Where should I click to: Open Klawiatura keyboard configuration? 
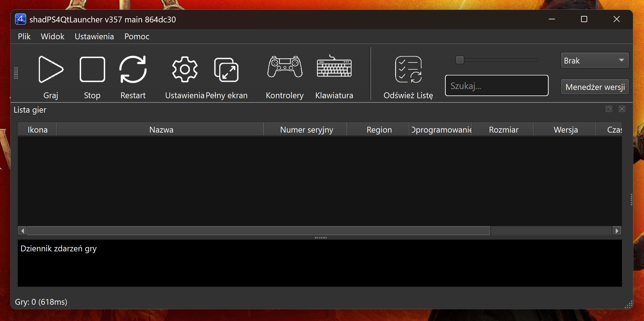click(334, 66)
